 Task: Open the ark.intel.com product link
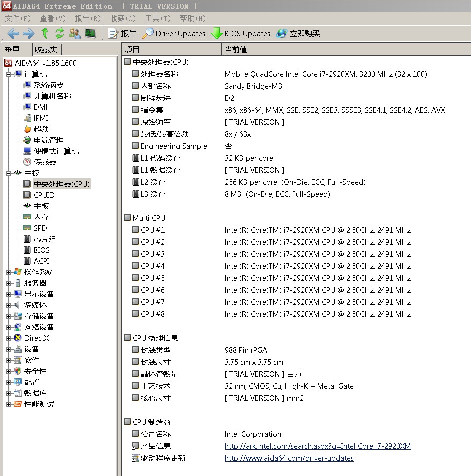pos(318,446)
